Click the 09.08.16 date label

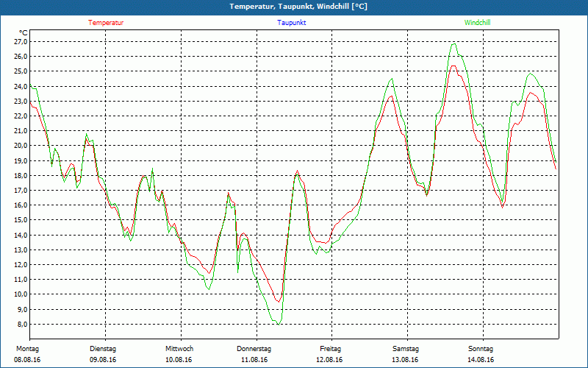click(x=103, y=360)
